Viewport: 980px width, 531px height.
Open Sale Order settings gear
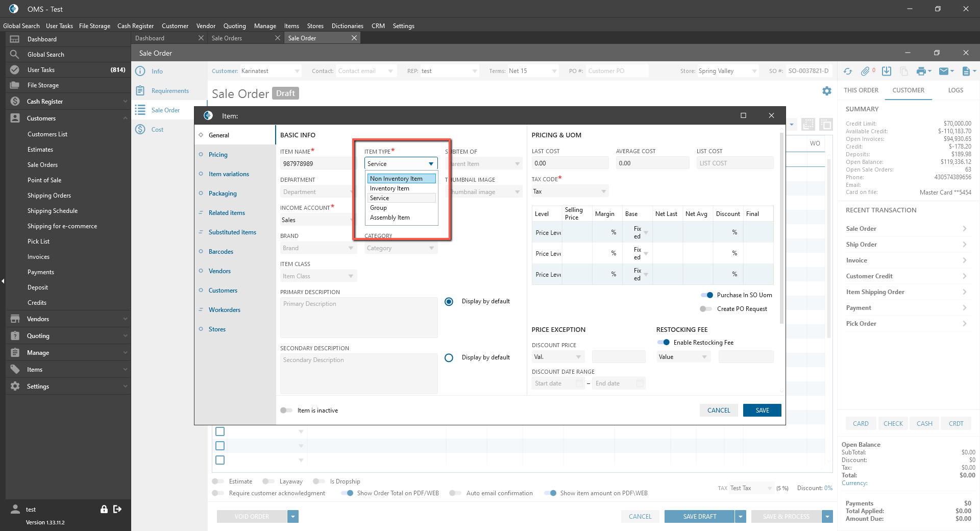(x=827, y=91)
